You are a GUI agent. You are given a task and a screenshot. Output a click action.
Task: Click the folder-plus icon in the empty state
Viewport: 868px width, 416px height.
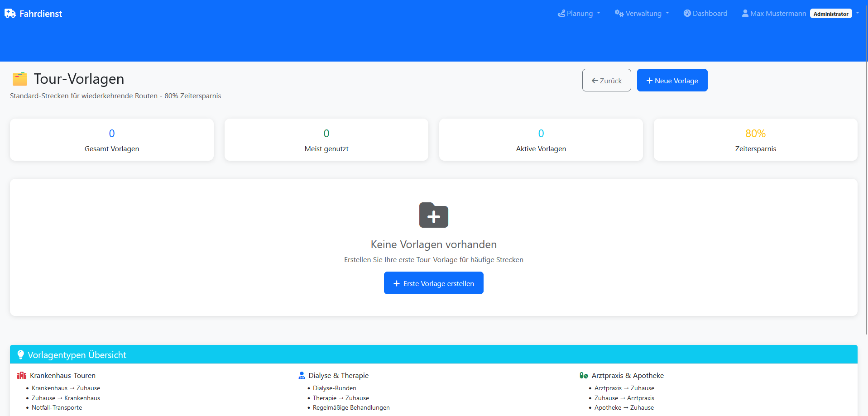point(433,215)
